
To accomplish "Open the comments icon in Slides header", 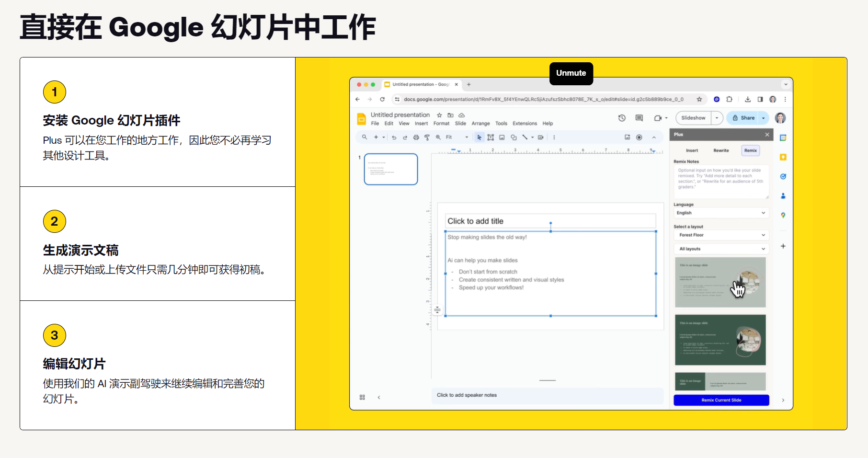I will pos(639,118).
